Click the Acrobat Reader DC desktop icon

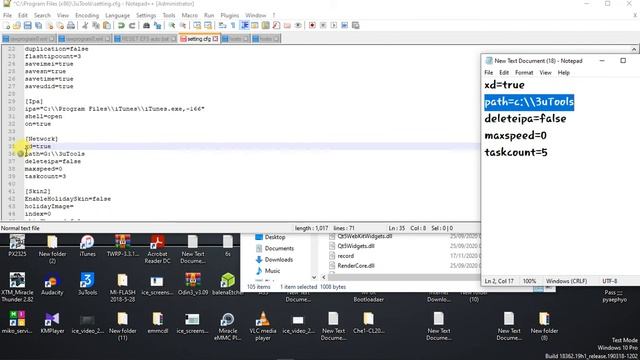tap(157, 249)
